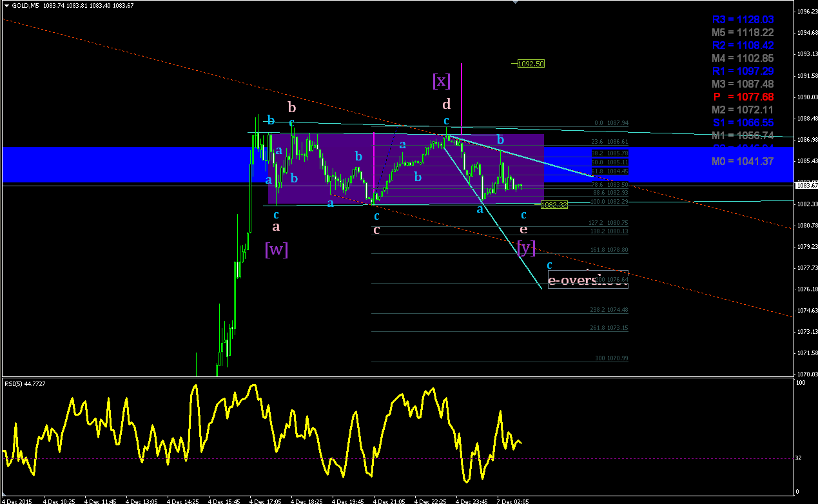This screenshot has height=504, width=818.
Task: Click time axis label 4 Dec 17:05
Action: (265, 500)
